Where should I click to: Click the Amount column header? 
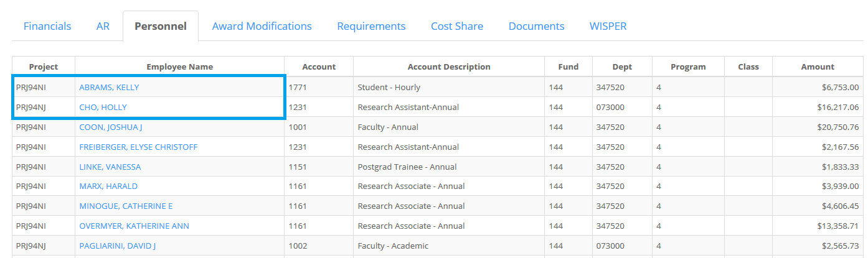pos(818,67)
